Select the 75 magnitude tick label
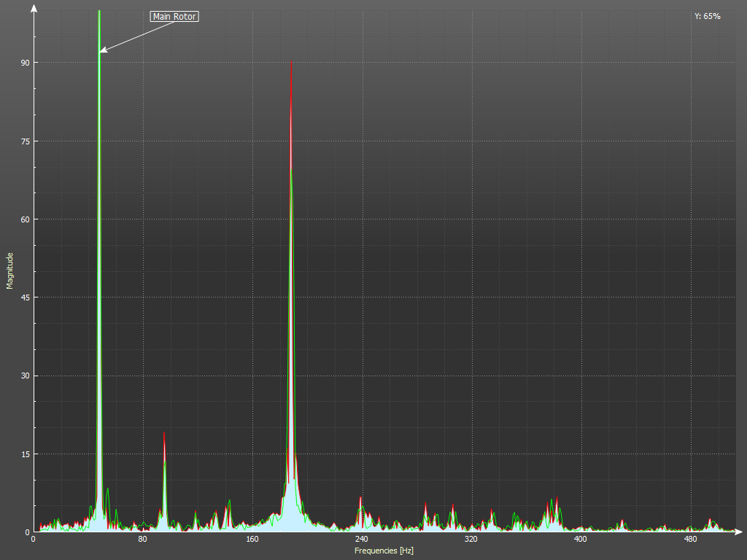Screen dimensions: 747x560 point(25,141)
